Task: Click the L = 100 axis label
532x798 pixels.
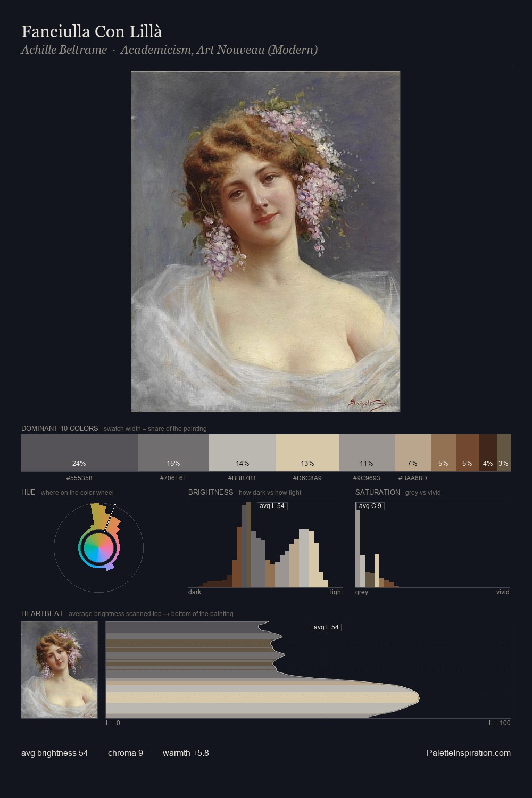Action: pos(500,723)
